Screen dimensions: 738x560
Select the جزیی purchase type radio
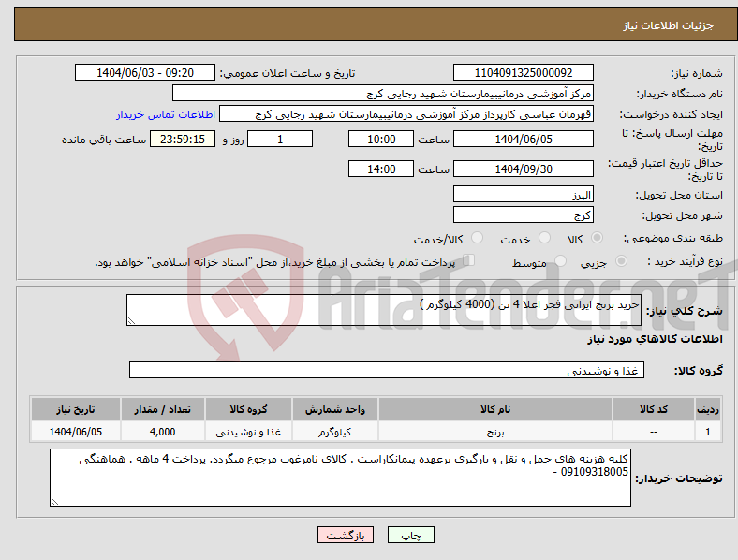(621, 261)
